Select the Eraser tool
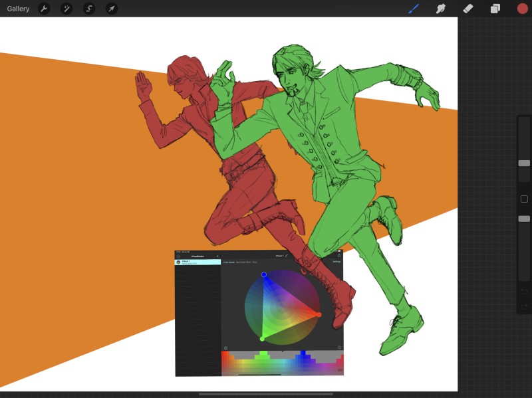The height and width of the screenshot is (398, 532). [467, 9]
